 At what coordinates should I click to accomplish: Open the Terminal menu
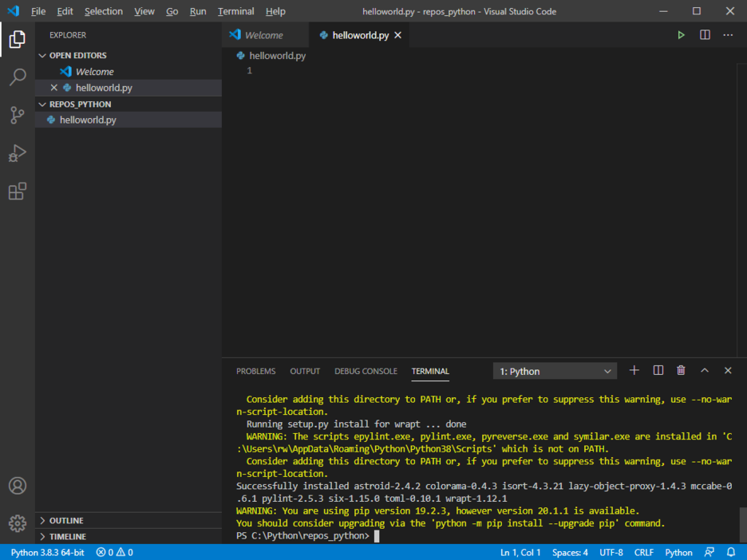point(235,11)
